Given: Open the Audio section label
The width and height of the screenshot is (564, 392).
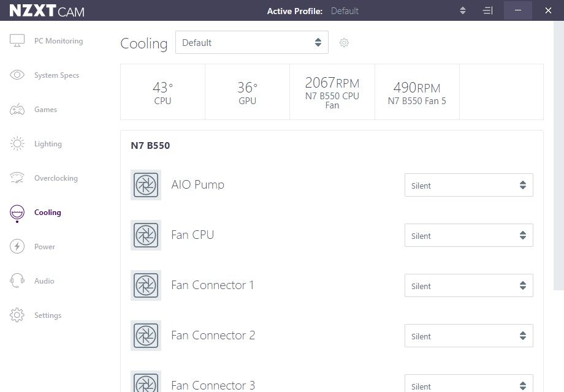Looking at the screenshot, I should tap(44, 281).
